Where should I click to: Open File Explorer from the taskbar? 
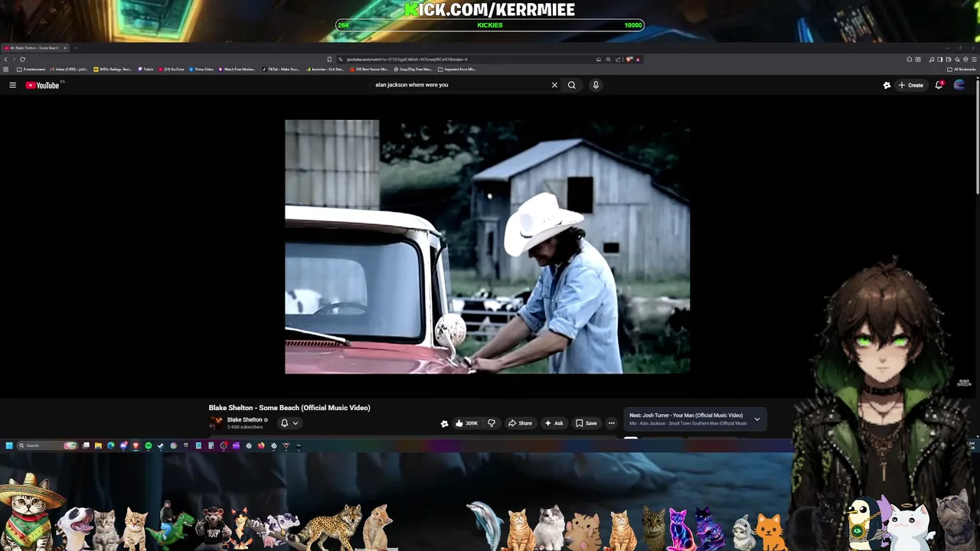98,445
